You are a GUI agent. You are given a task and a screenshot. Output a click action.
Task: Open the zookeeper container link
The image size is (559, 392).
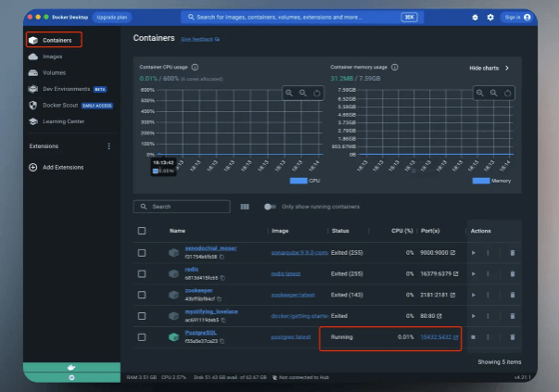click(x=198, y=290)
